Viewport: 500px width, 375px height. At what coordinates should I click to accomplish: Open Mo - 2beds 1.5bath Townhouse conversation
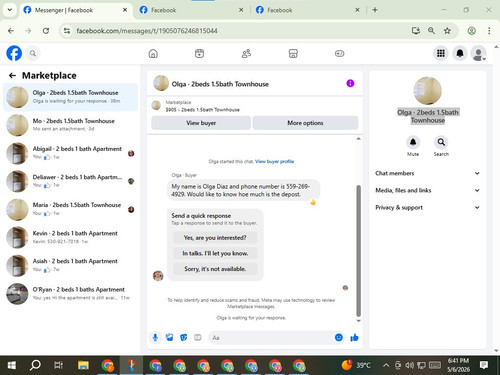[x=70, y=125]
